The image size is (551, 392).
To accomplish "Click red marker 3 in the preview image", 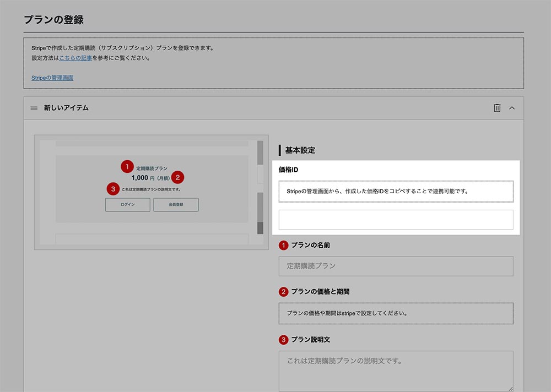I will (x=113, y=189).
